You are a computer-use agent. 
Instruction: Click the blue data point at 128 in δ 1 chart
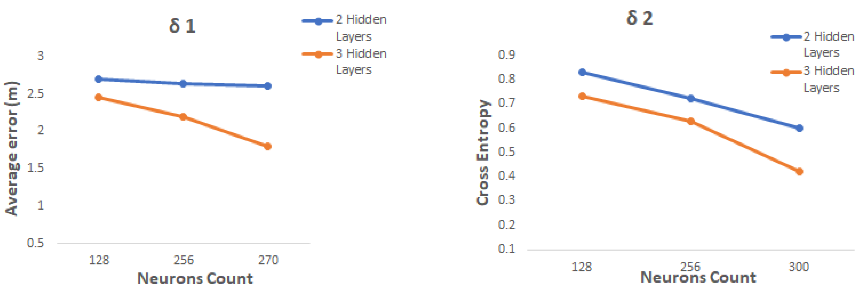click(99, 79)
